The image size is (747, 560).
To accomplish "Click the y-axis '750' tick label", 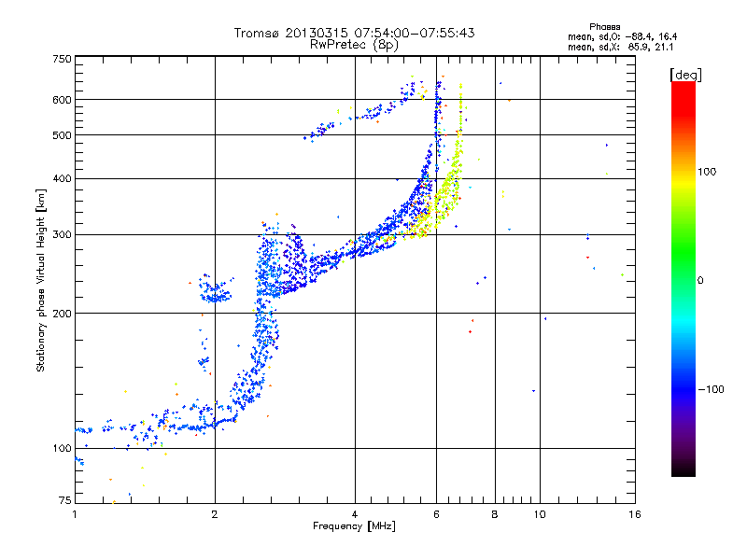I will point(62,59).
